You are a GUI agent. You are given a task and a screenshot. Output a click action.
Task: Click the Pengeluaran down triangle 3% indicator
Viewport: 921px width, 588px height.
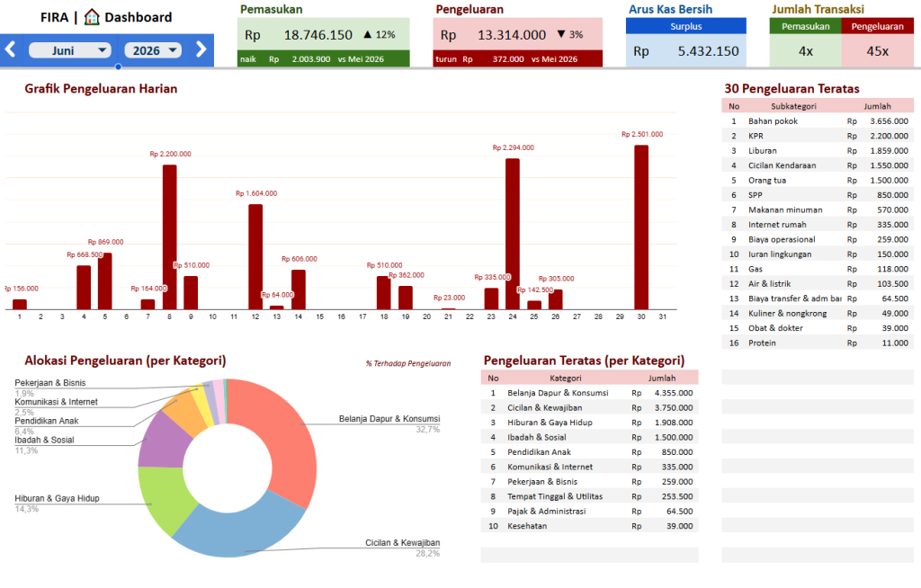tap(569, 35)
